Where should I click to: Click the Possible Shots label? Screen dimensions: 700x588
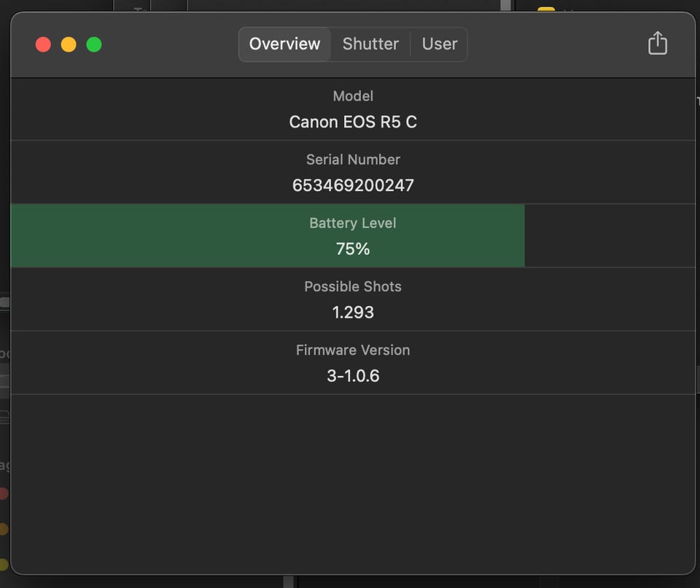tap(353, 286)
